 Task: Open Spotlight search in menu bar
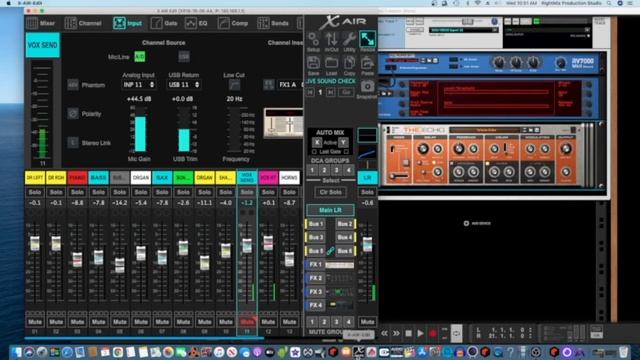pyautogui.click(x=609, y=3)
